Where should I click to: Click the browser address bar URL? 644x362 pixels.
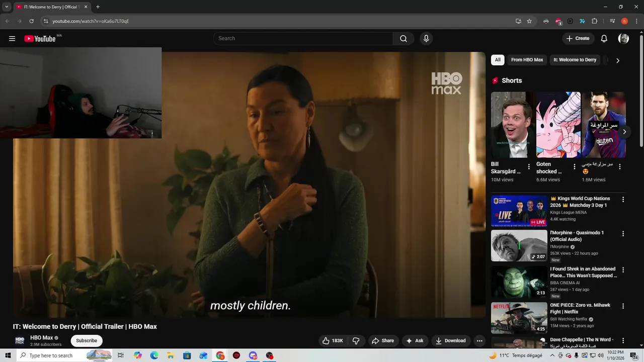[91, 21]
